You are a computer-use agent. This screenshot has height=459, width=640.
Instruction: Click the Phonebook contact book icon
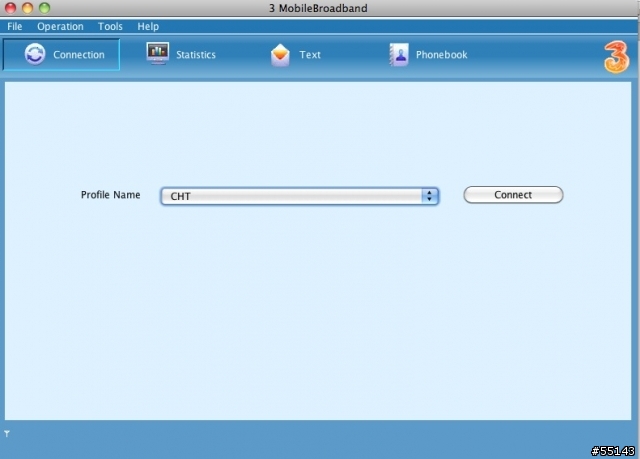coord(399,55)
